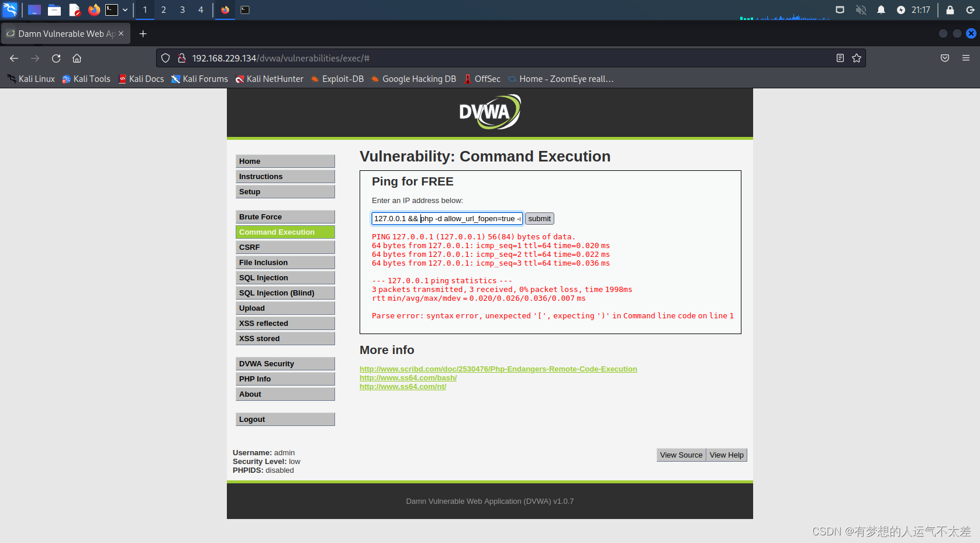Open the Kali NetHunter bookmark

pos(270,79)
